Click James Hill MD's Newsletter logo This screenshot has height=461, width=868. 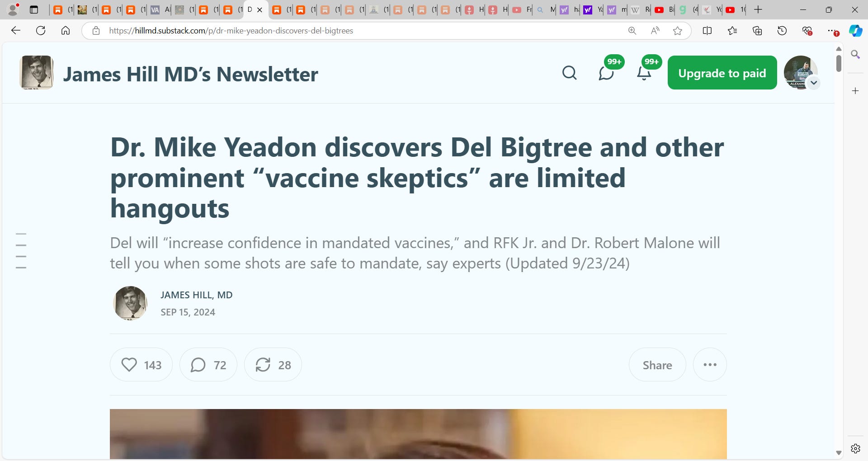tap(36, 72)
